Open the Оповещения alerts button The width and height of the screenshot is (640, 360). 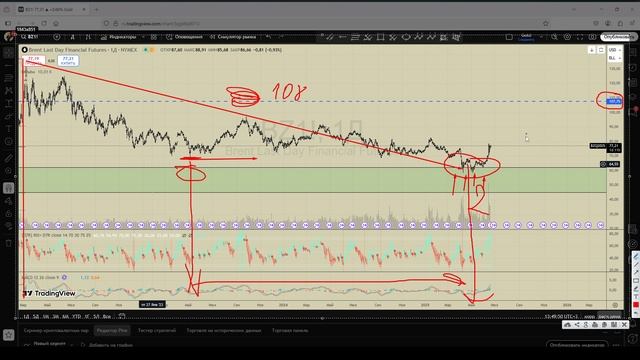tap(184, 37)
